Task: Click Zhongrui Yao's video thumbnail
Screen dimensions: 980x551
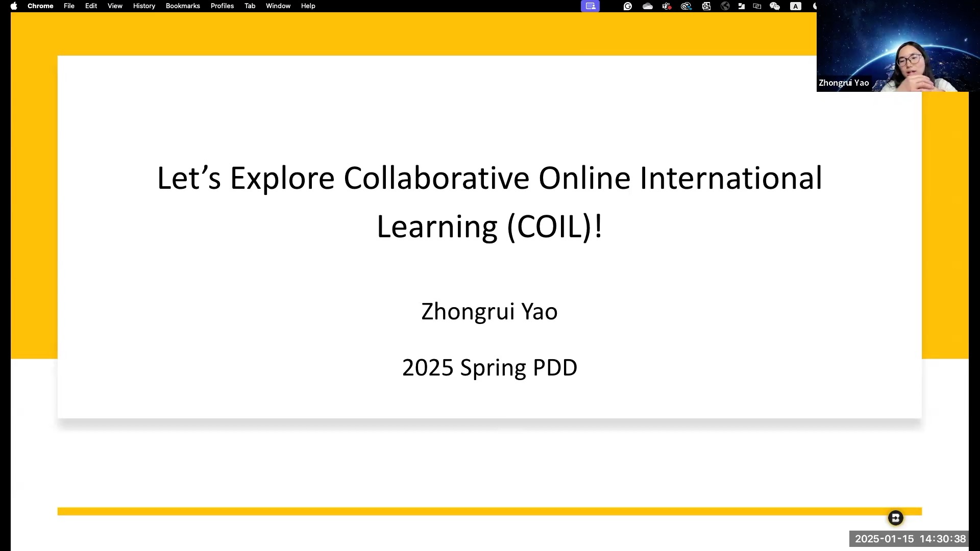Action: [x=898, y=46]
